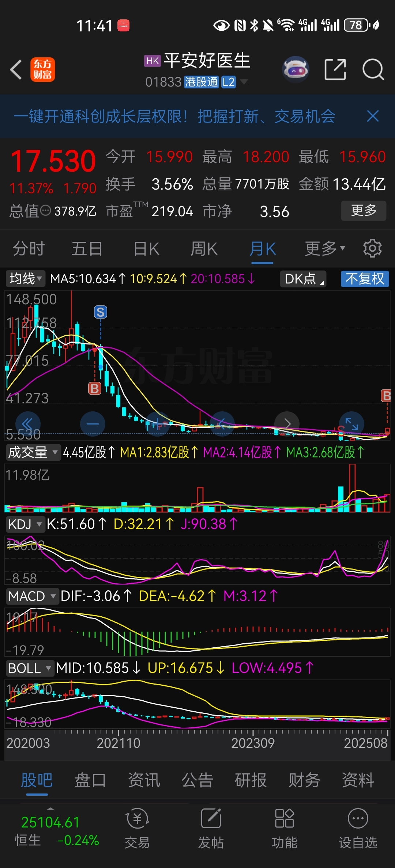
Task: Open the 一键开通科创成长层权限 banner link
Action: (174, 117)
